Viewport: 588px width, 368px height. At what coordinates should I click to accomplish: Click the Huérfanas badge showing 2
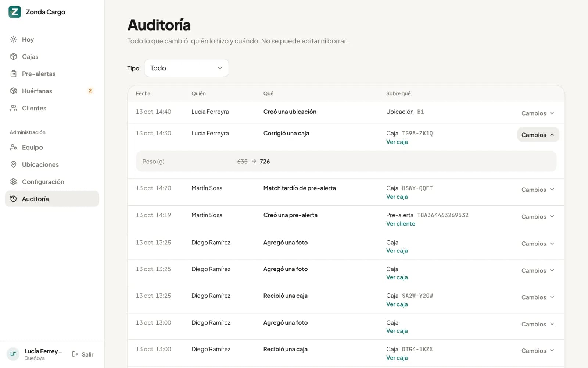90,91
